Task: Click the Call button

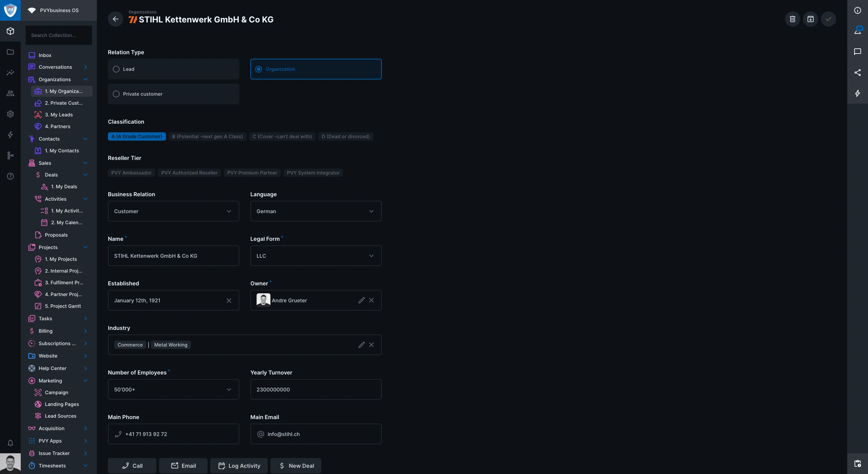Action: 132,466
